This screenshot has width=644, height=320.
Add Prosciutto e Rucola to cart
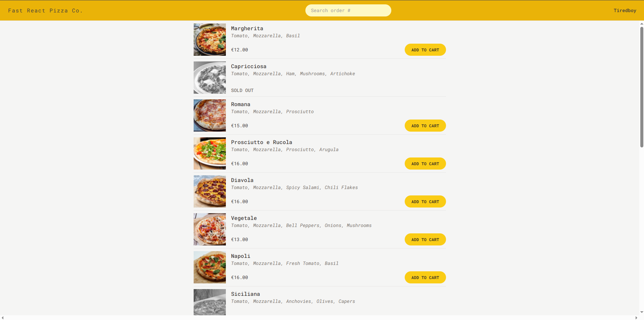[x=425, y=164]
